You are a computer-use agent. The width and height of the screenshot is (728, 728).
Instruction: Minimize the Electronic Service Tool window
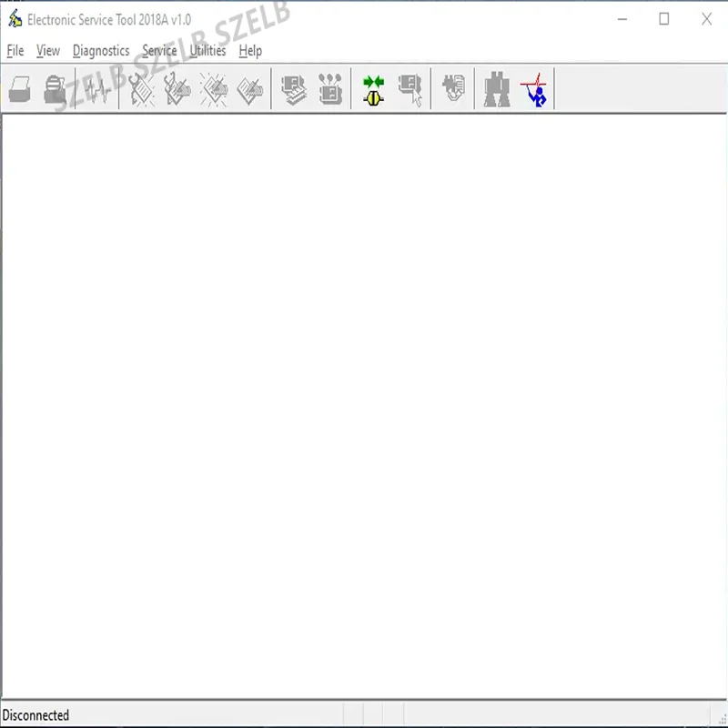(x=622, y=19)
